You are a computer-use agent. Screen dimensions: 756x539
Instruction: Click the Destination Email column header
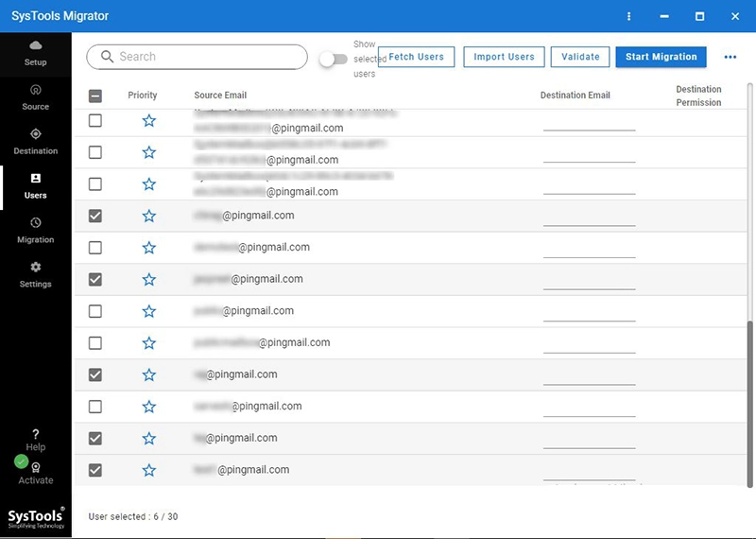[x=576, y=96]
